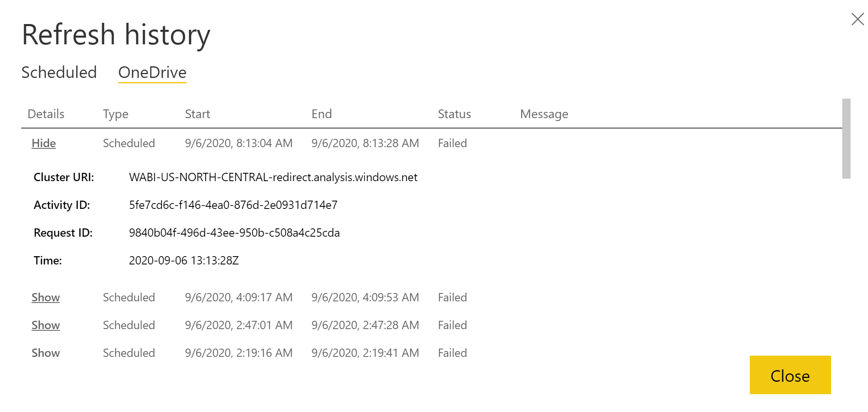Click Scheduled type of the 2:19:16 AM refresh
868x412 pixels.
129,353
